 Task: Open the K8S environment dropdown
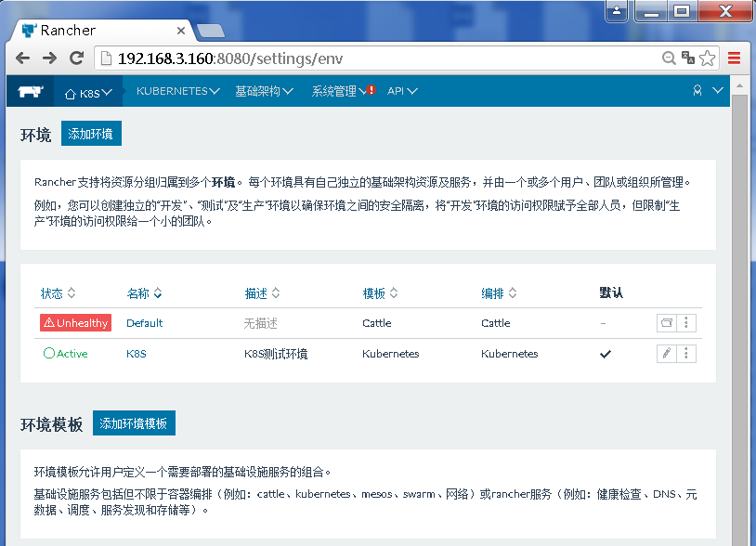point(88,92)
